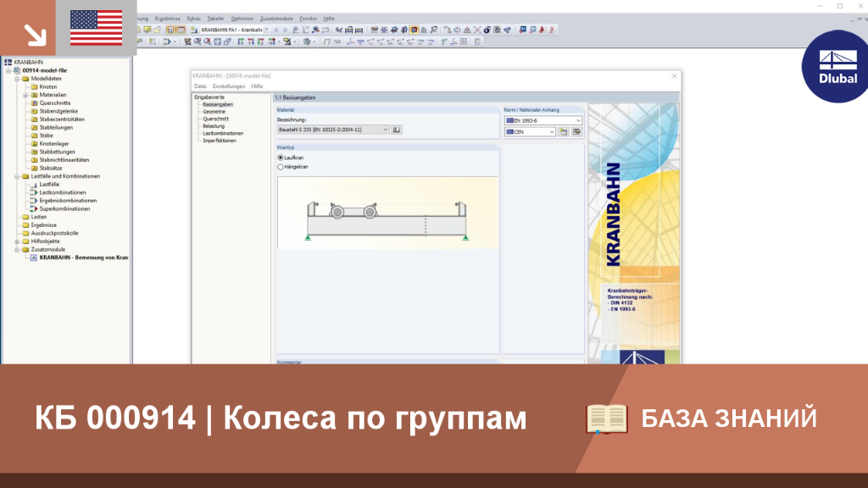Screen dimensions: 868x488
Task: Open the EN 1993-6 norm dropdown
Action: (x=543, y=120)
